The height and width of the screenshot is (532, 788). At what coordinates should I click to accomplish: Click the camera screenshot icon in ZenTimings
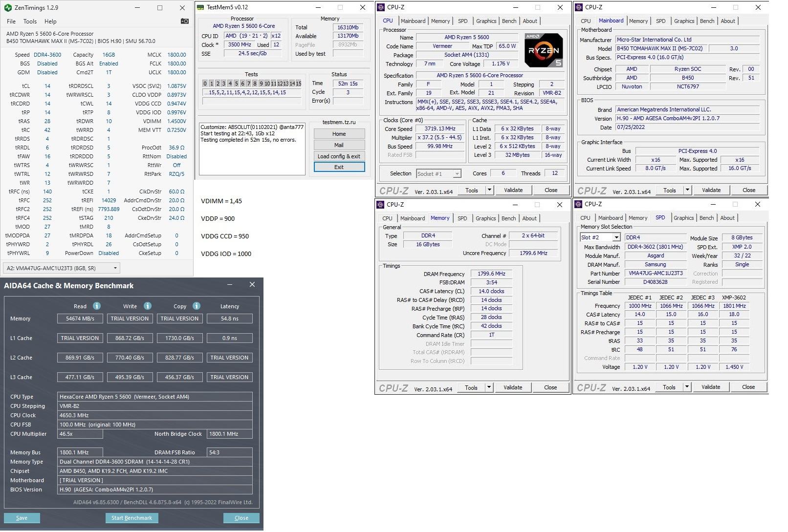click(x=185, y=21)
